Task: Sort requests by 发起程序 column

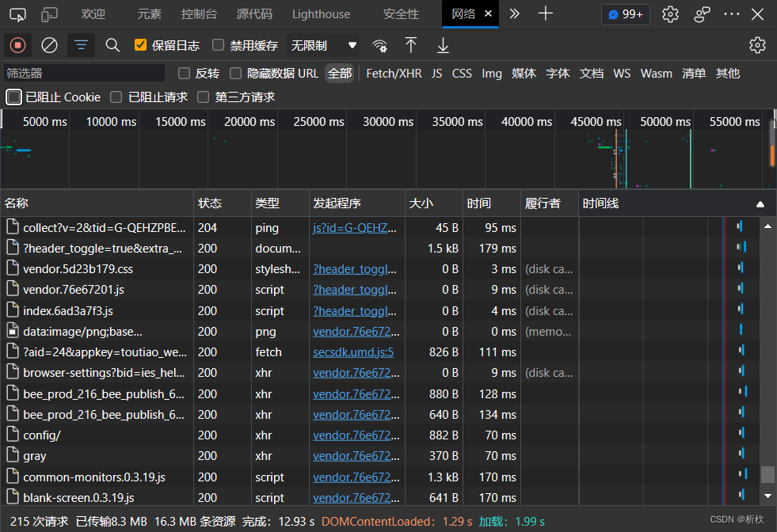Action: pyautogui.click(x=356, y=203)
